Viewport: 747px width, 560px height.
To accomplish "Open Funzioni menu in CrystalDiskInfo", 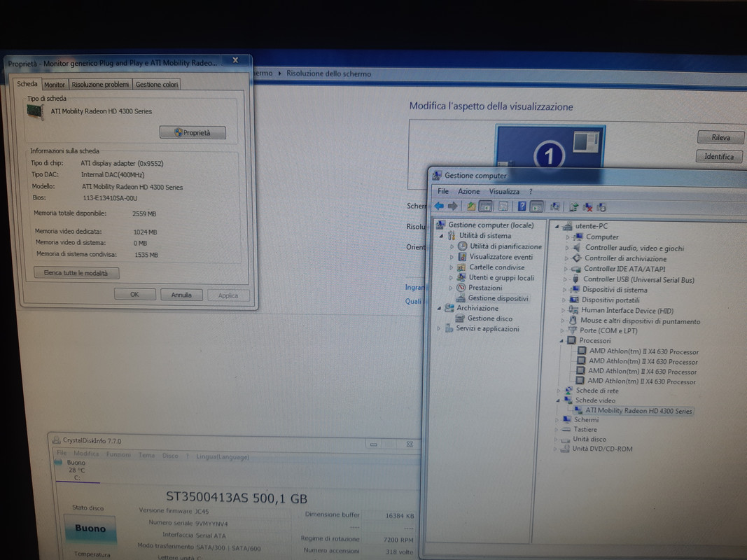I will (x=118, y=454).
